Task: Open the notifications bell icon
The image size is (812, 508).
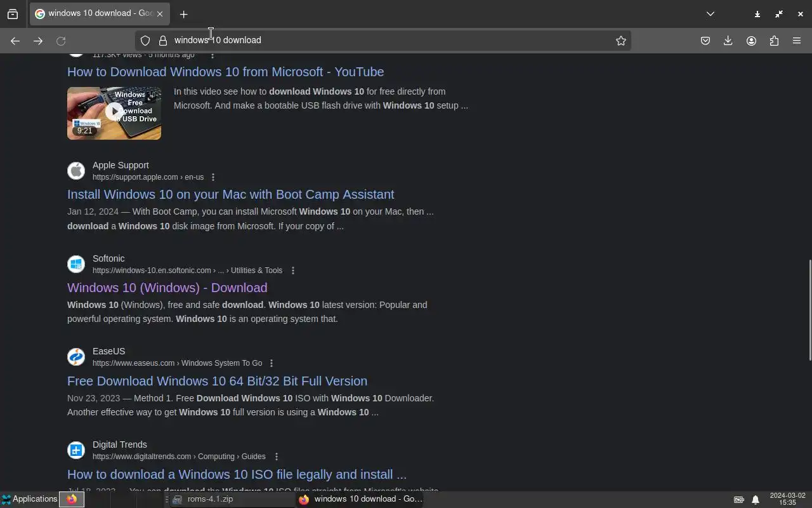Action: pos(756,500)
